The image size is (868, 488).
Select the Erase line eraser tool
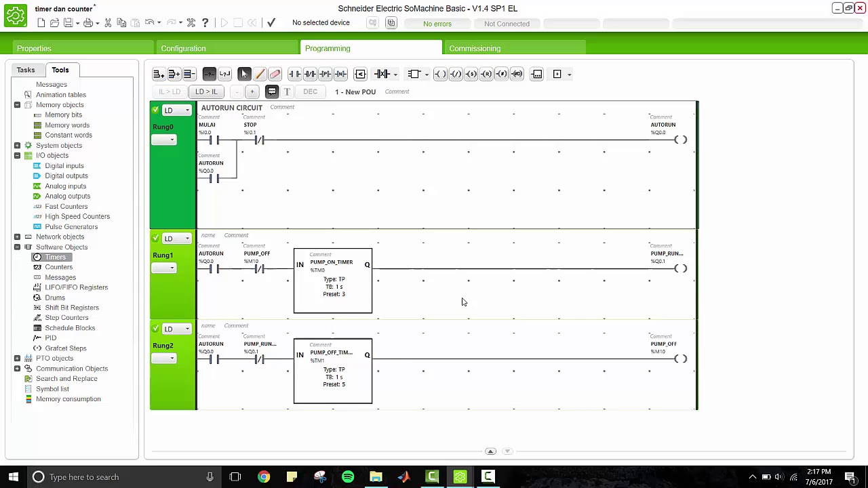tap(275, 74)
